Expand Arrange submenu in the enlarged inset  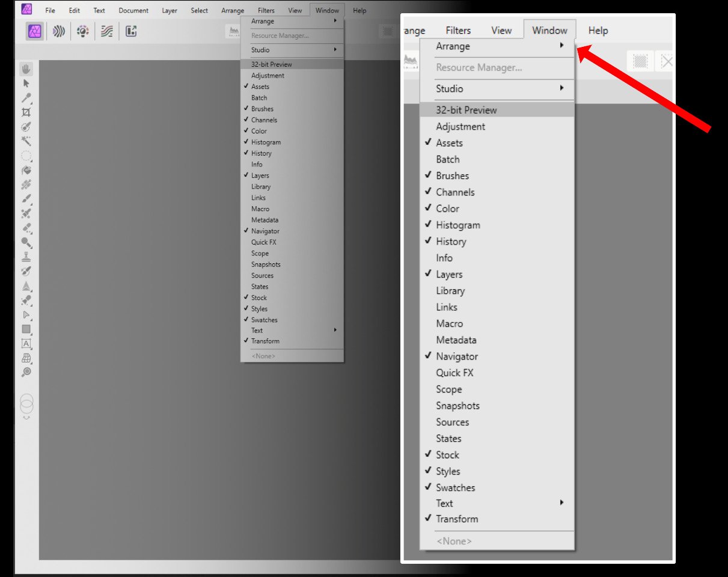497,46
